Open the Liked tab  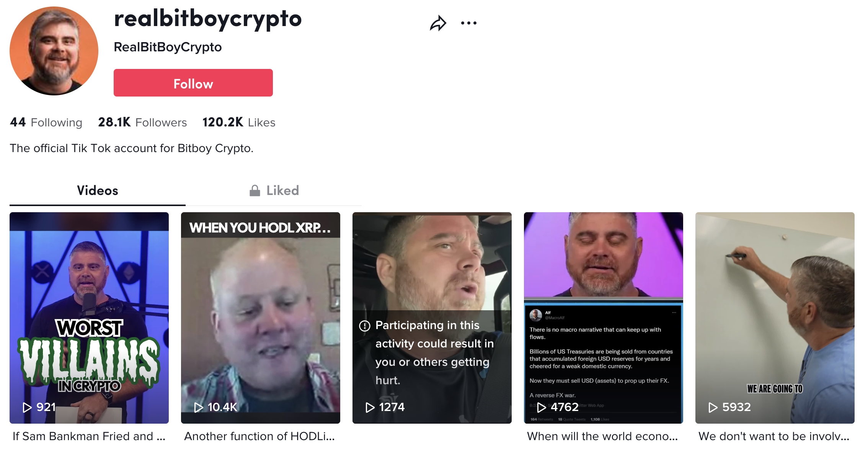[x=274, y=190]
